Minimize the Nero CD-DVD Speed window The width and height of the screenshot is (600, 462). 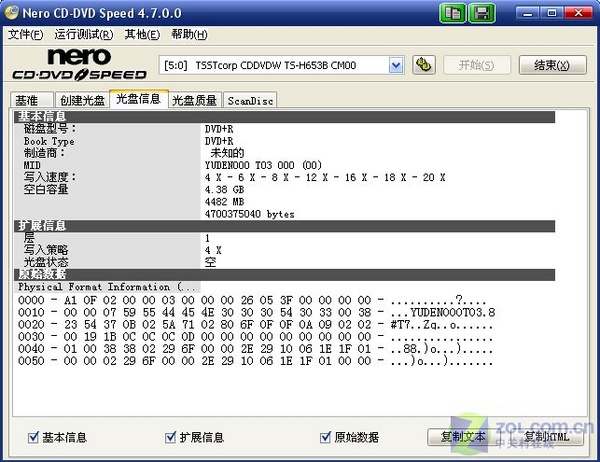(x=528, y=13)
